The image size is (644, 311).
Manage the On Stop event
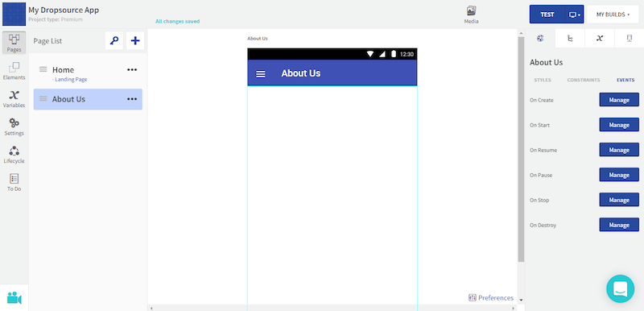(x=619, y=200)
